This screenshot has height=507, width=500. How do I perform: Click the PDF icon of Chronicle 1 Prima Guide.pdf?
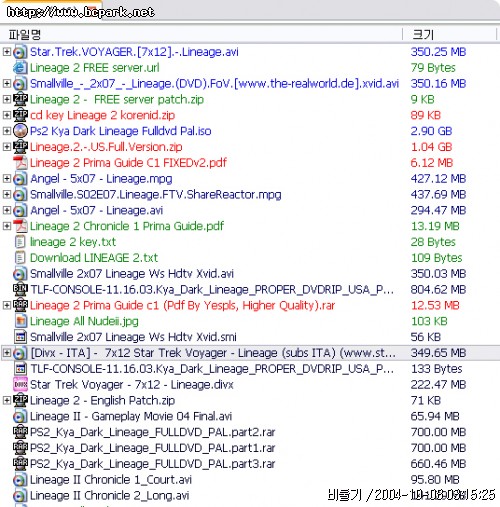[20, 226]
